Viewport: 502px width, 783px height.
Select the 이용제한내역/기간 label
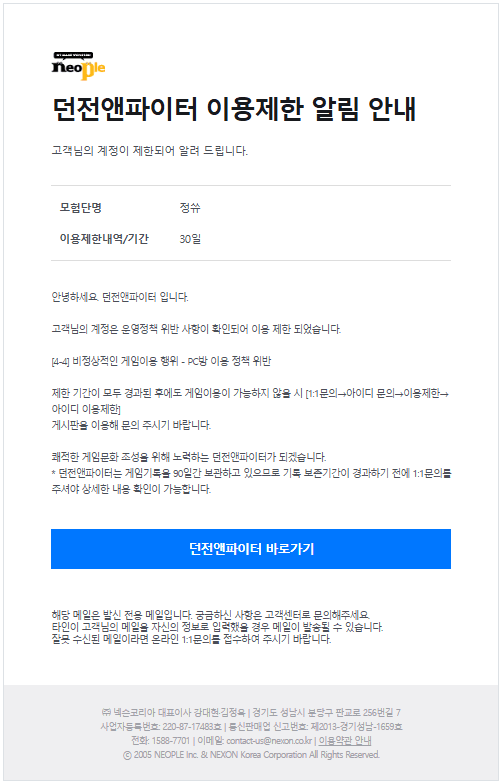tap(104, 239)
